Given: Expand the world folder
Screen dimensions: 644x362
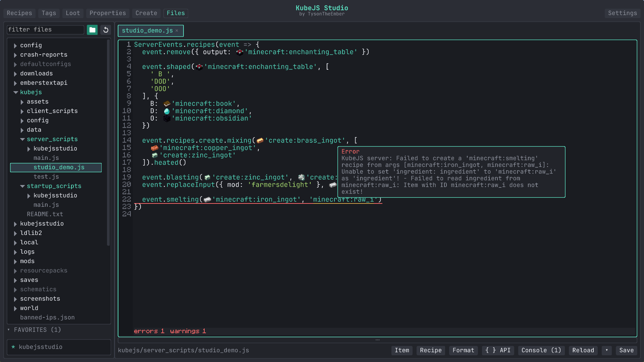Looking at the screenshot, I should coord(15,308).
